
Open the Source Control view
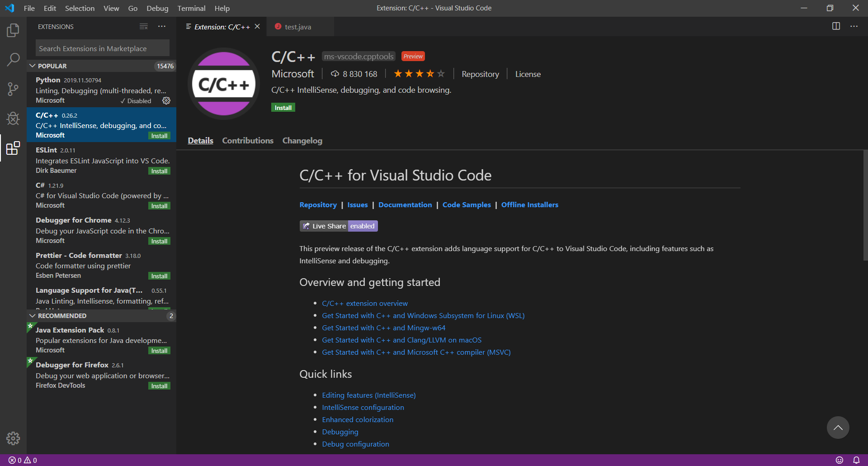(13, 89)
